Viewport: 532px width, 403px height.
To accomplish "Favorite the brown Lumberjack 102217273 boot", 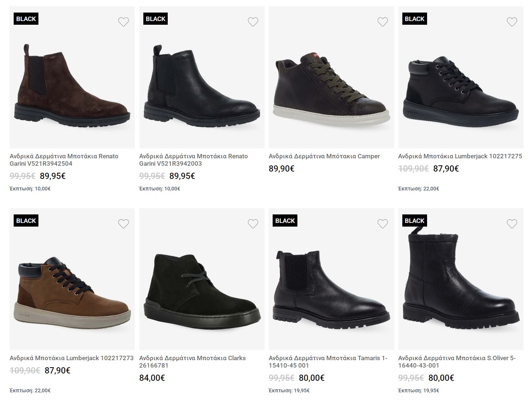I will pyautogui.click(x=123, y=224).
